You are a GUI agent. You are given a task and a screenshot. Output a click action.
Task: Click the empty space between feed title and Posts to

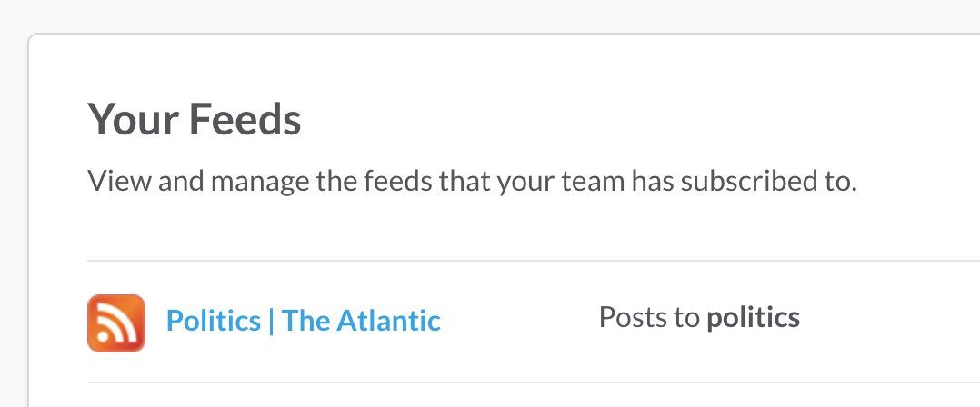[x=518, y=320]
